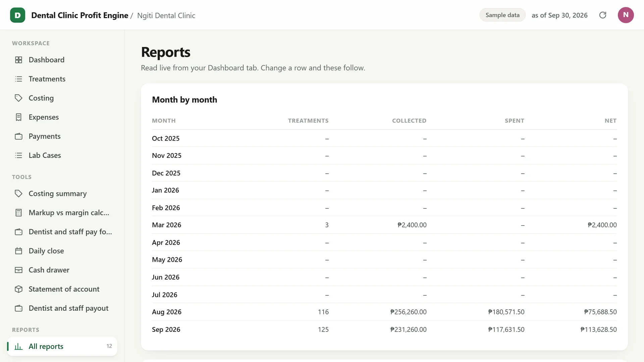Click the Month by month heading

click(184, 100)
